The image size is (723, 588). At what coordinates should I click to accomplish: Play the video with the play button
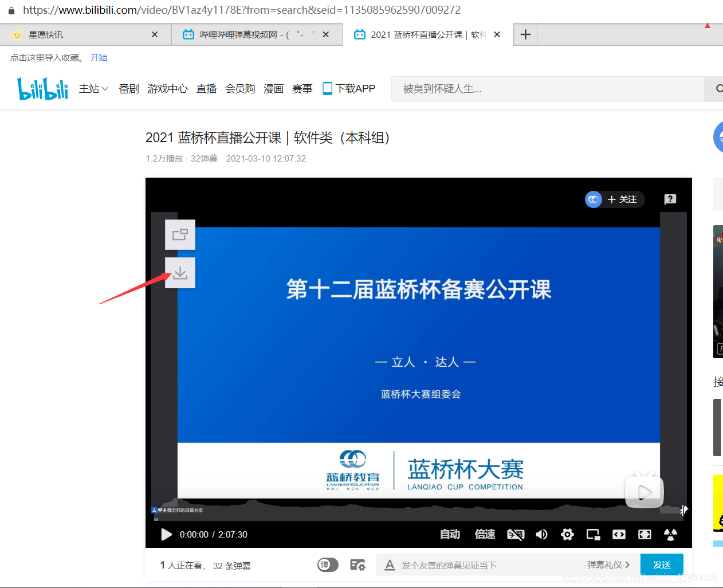[x=166, y=535]
